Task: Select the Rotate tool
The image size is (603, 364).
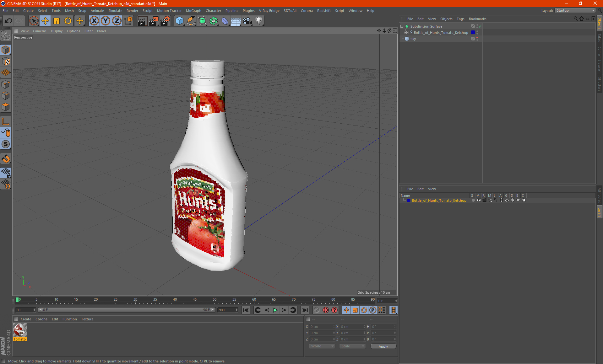Action: [x=68, y=21]
